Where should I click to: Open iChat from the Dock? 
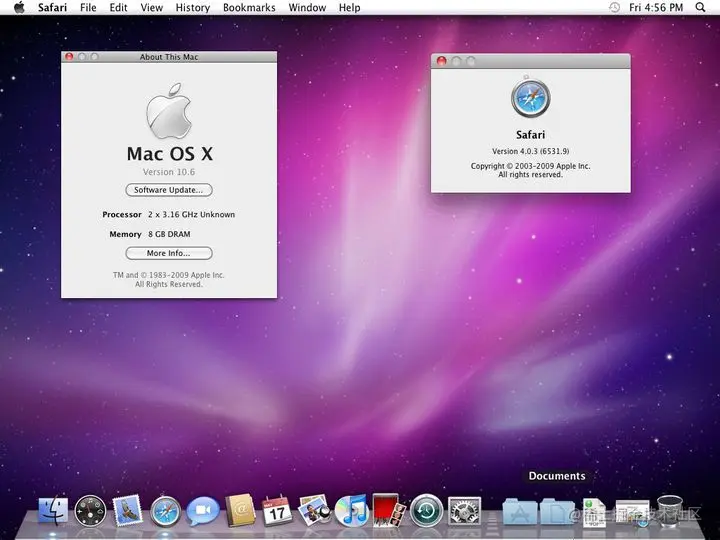tap(202, 511)
